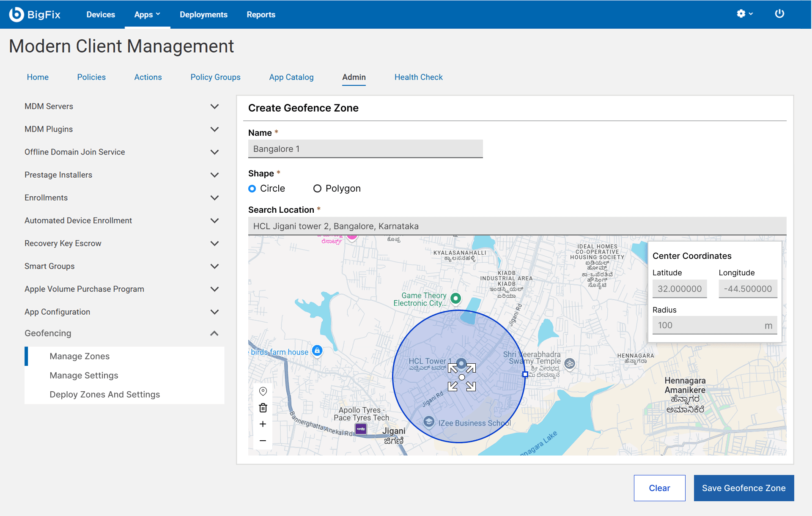The image size is (812, 516).
Task: Expand MDM Servers section
Action: tap(215, 106)
